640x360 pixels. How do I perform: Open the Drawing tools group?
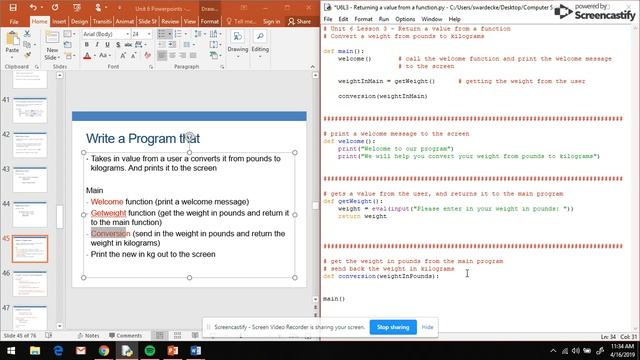click(238, 44)
